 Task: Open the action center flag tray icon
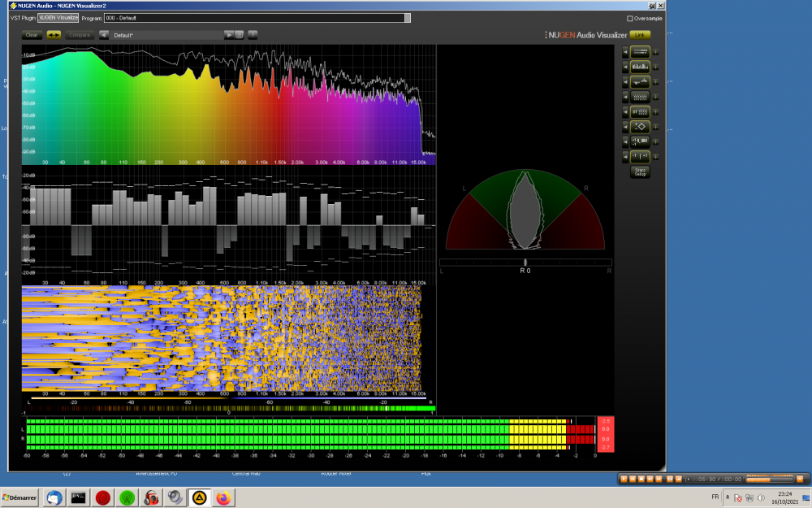tap(738, 498)
